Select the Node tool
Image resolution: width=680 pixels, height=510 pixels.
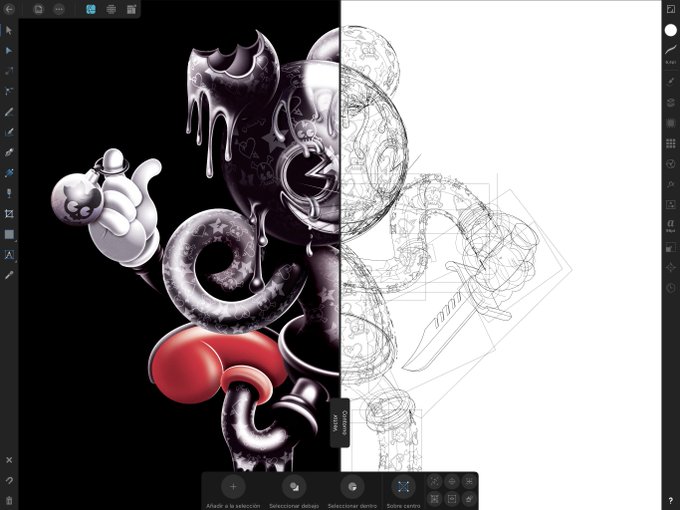pos(9,51)
